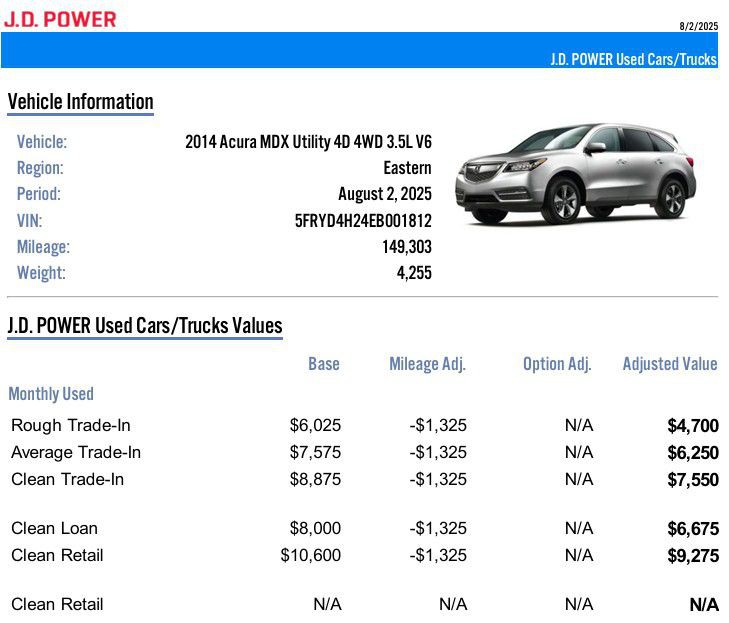
Task: Click Clean Loan base value $8,000
Action: 315,529
